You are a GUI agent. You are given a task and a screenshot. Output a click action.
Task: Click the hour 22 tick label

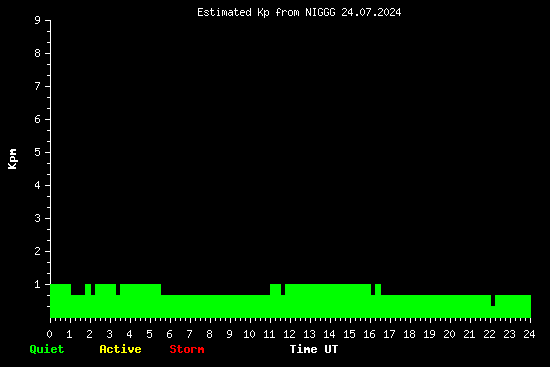[x=489, y=334]
